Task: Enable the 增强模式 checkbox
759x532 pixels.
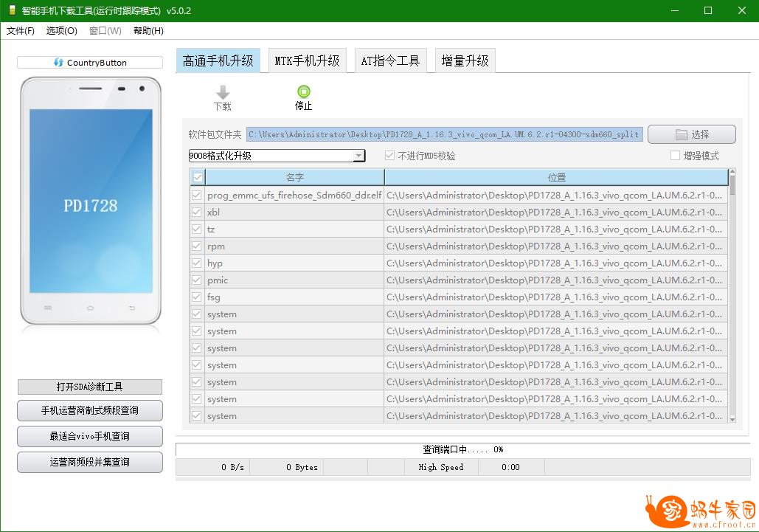Action: 675,156
